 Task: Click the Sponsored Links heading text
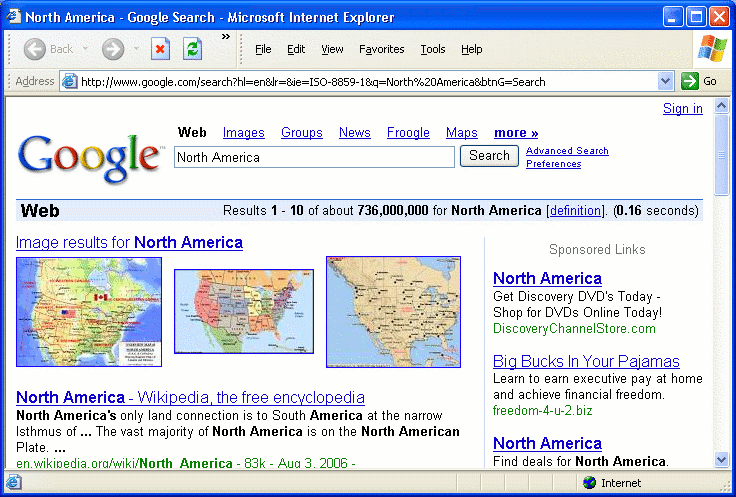(597, 249)
